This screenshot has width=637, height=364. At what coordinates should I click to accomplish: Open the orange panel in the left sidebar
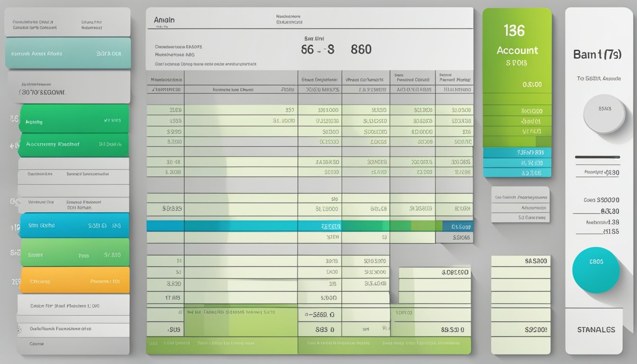(x=75, y=280)
